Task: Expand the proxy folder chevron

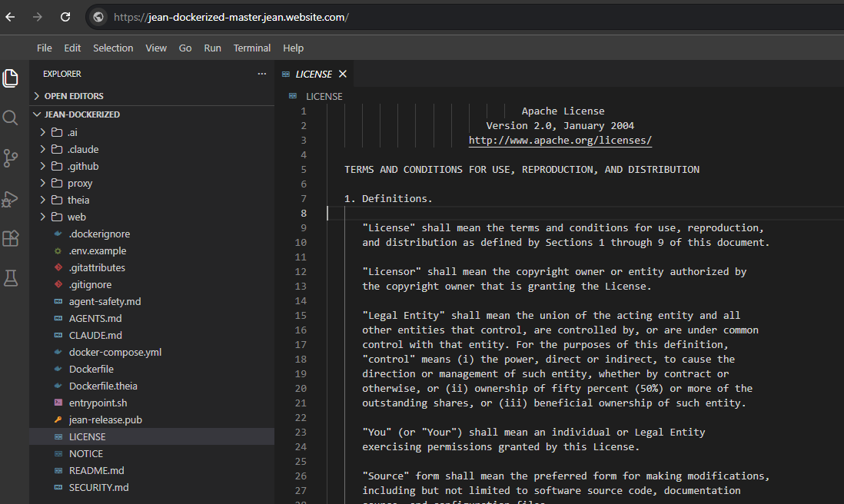Action: [x=42, y=183]
